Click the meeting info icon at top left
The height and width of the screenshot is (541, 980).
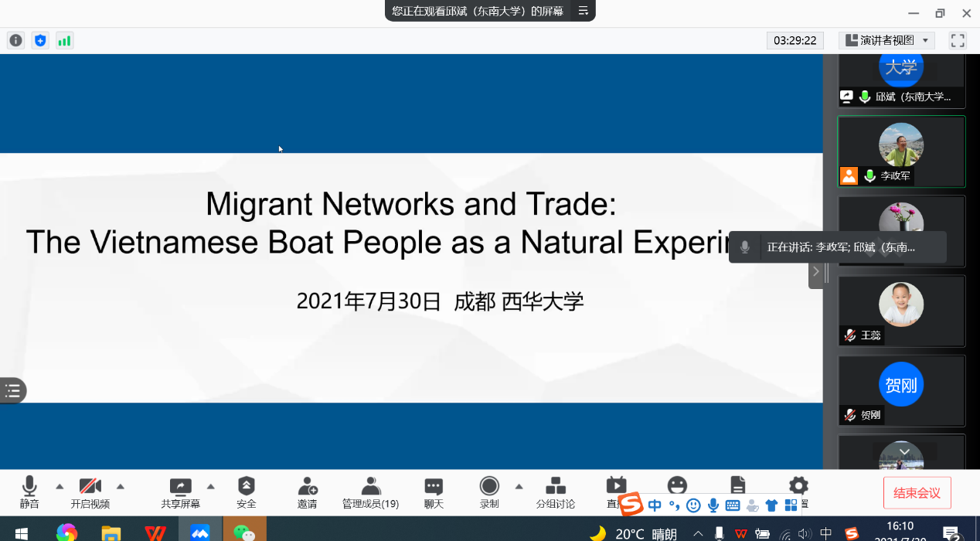coord(15,41)
